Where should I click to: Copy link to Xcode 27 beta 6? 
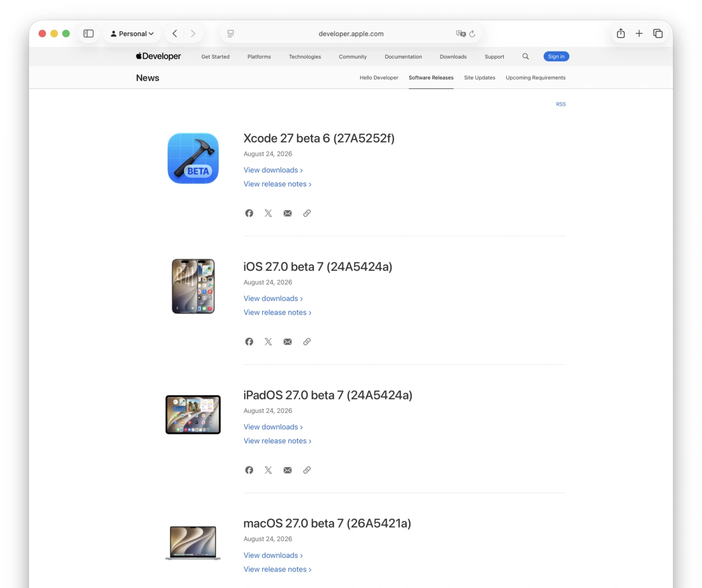pyautogui.click(x=307, y=213)
